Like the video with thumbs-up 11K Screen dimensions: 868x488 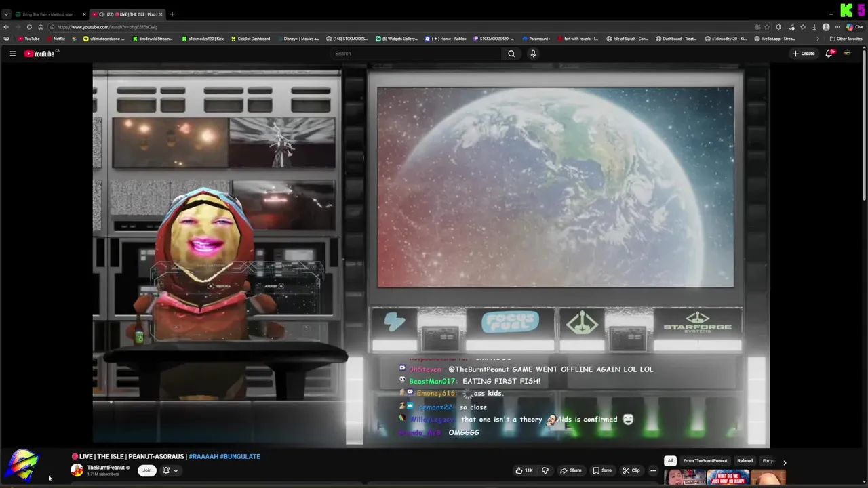[524, 470]
